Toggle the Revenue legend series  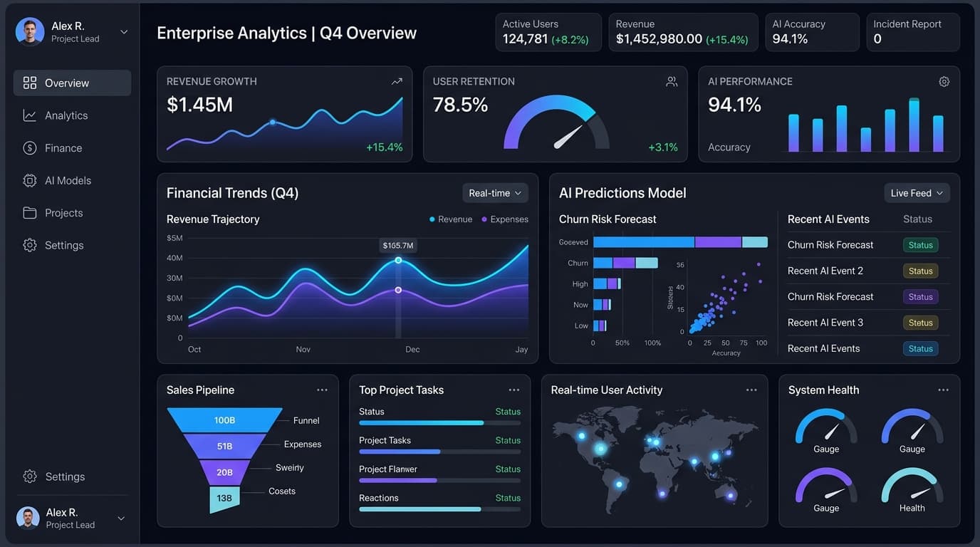click(x=451, y=219)
